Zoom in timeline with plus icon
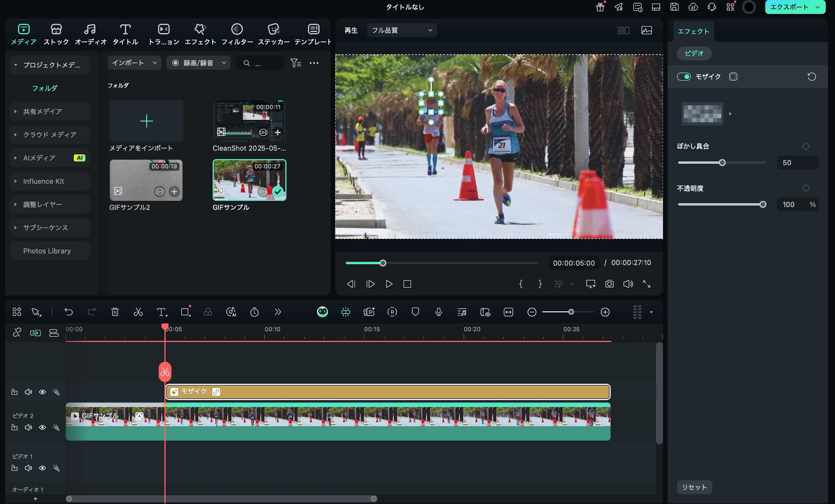 (x=605, y=312)
